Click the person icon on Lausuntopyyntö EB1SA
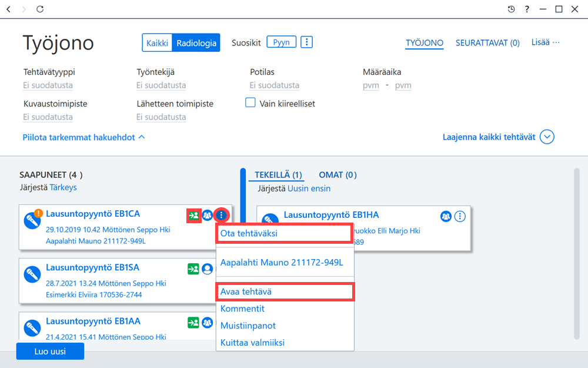Screen dimensions: 588x368 208,269
